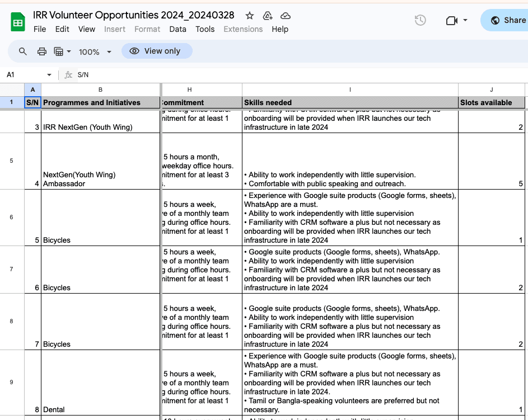This screenshot has height=420, width=528.
Task: Click the View only button
Action: pos(157,51)
